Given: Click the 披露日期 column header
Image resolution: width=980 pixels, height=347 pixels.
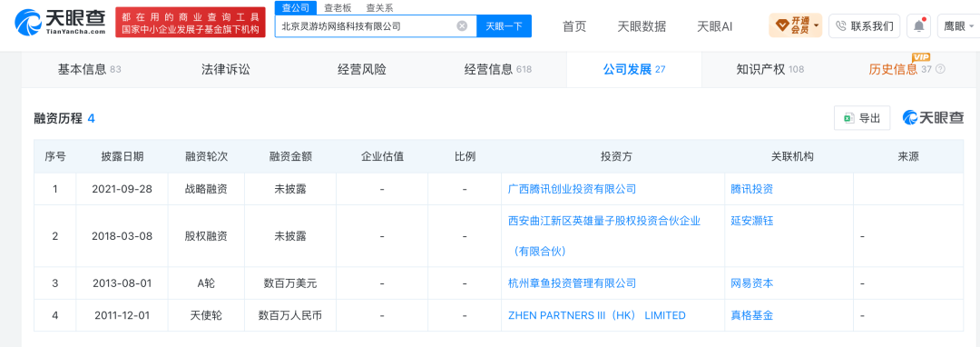Looking at the screenshot, I should tap(122, 157).
